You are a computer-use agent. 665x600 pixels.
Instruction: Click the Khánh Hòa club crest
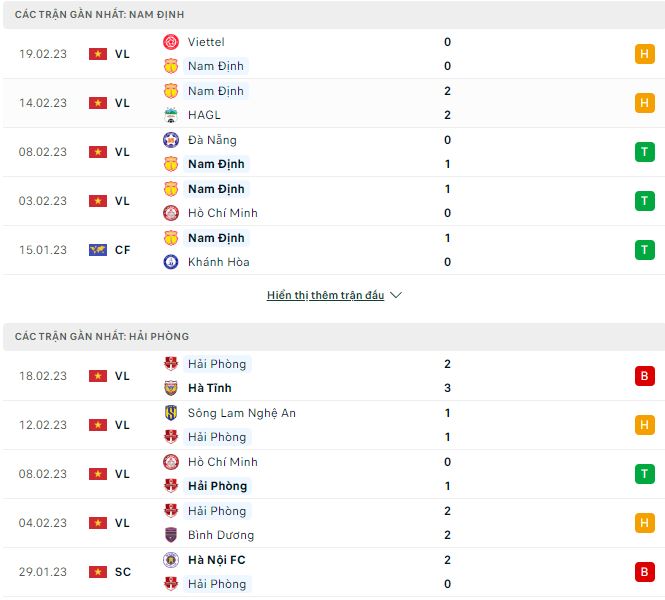click(171, 262)
